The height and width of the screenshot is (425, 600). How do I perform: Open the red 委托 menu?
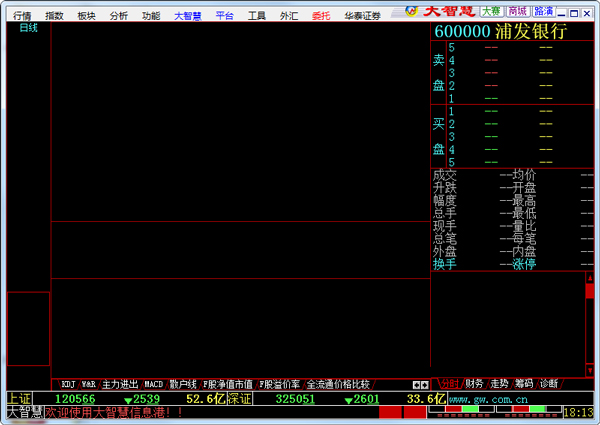tap(321, 16)
